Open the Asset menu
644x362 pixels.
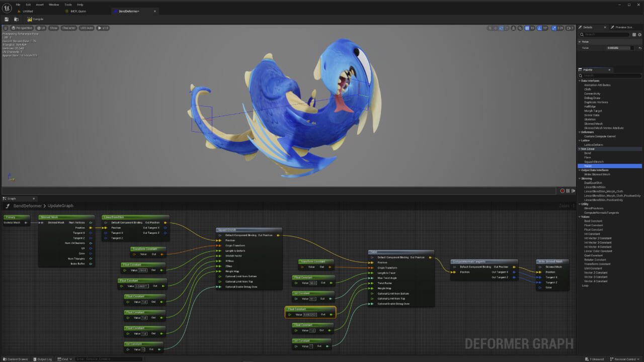click(40, 5)
